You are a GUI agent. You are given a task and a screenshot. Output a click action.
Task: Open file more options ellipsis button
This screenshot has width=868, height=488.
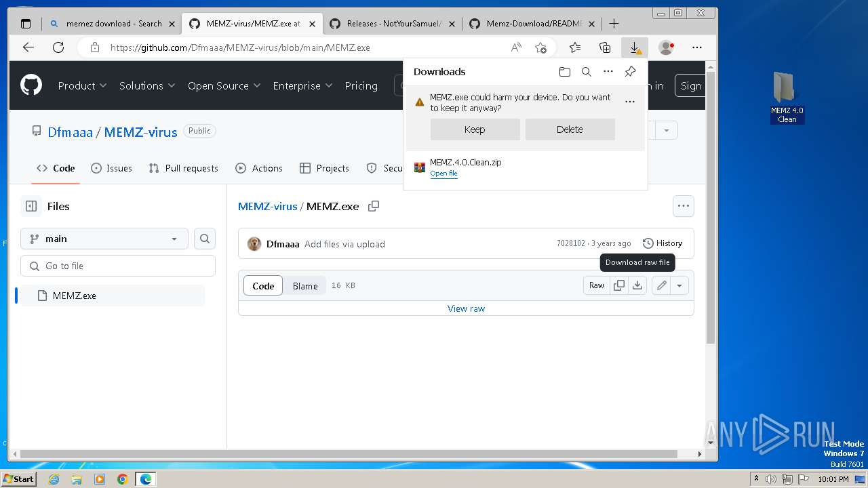click(684, 206)
